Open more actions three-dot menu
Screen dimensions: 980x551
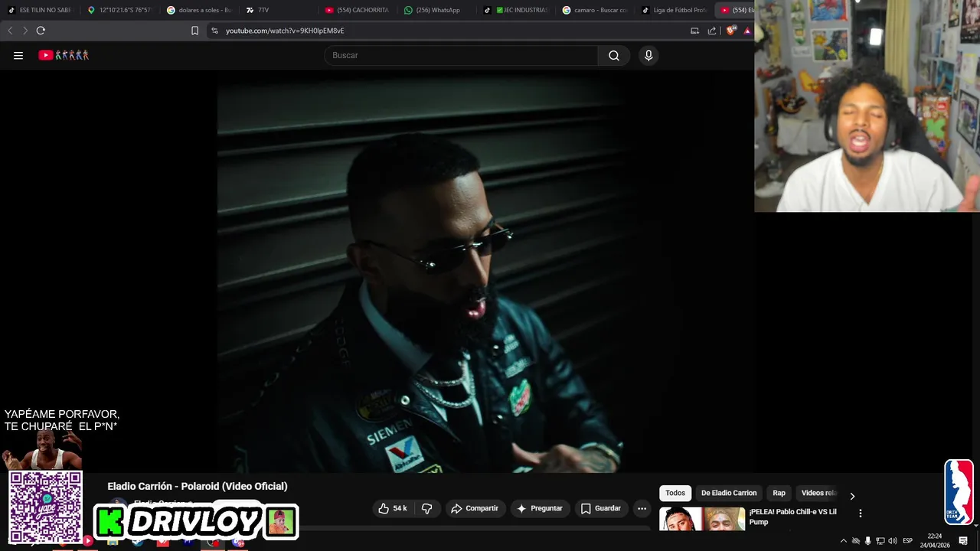(642, 508)
